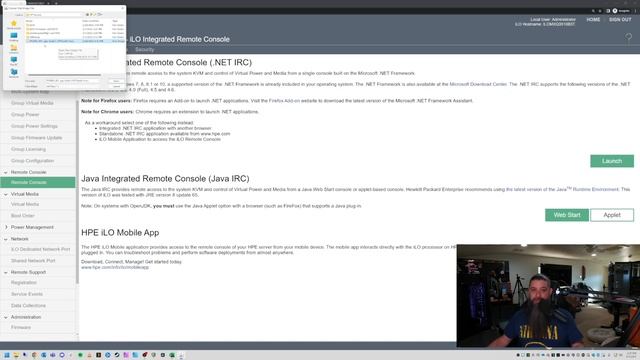Start the Java IRC via Web Start

567,215
